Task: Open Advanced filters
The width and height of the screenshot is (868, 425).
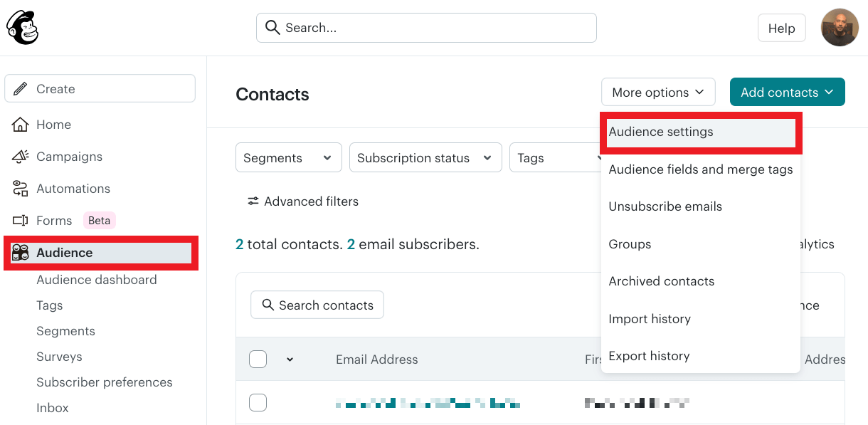Action: pos(302,201)
